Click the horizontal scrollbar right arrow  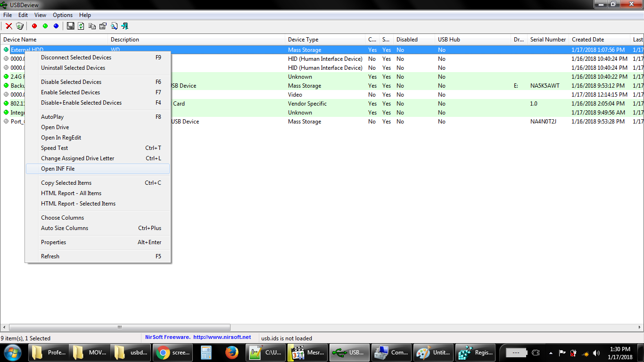(640, 327)
